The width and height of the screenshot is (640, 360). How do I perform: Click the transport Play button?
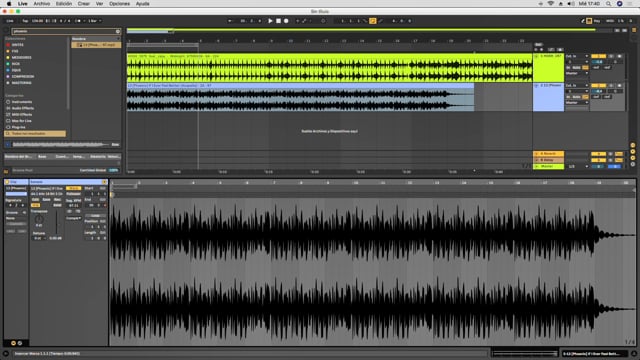(270, 21)
